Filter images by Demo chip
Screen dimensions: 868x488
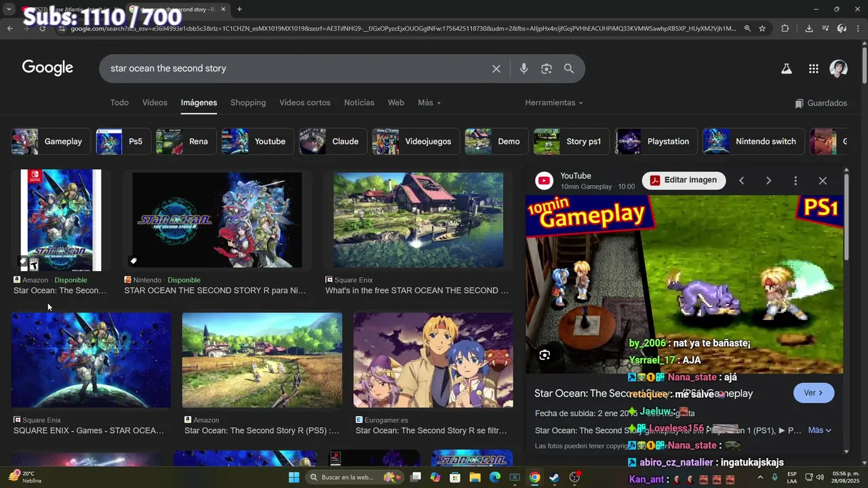(x=496, y=142)
